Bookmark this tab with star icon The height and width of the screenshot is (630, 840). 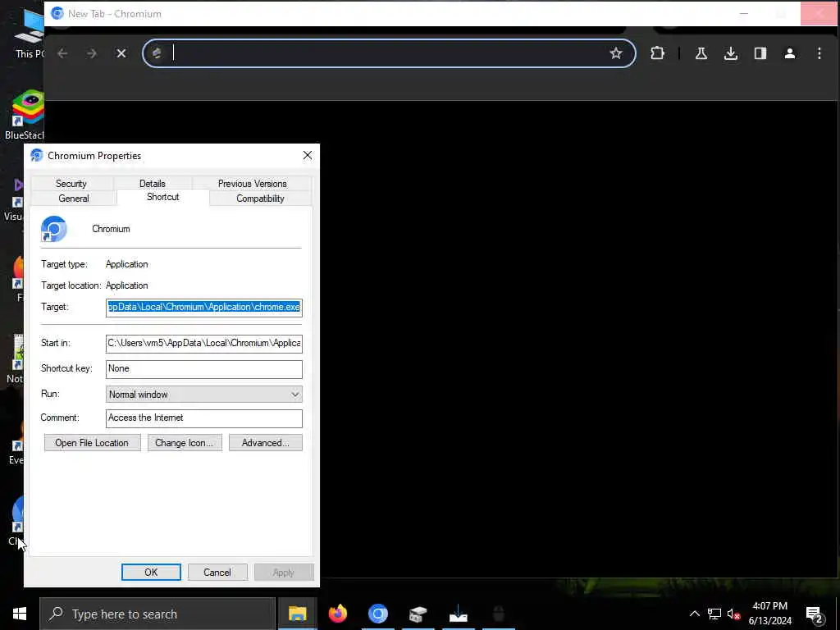tap(616, 53)
